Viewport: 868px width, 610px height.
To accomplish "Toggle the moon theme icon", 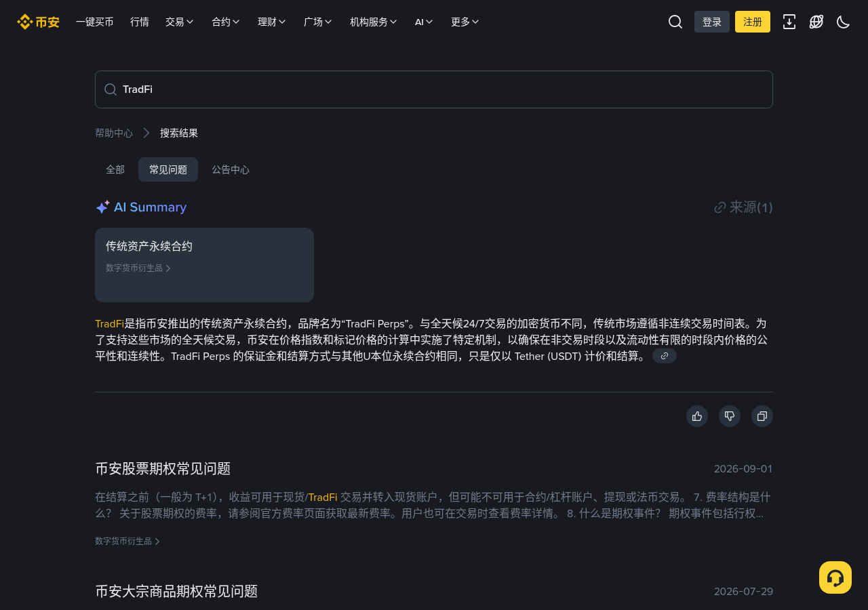I will [844, 22].
